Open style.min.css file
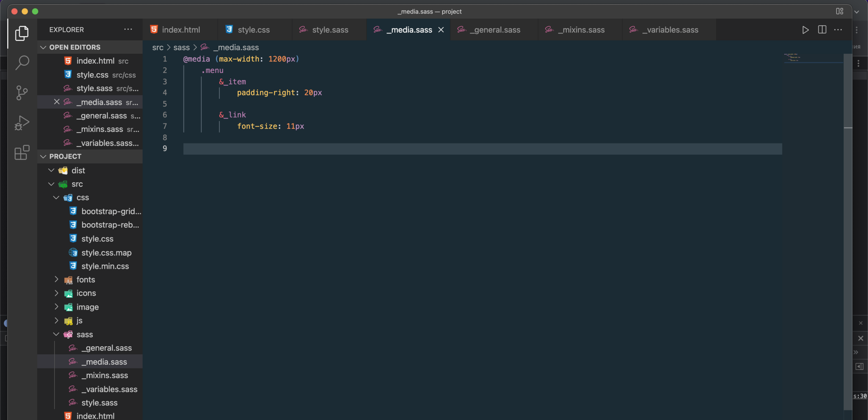Viewport: 868px width, 420px height. pos(90,266)
